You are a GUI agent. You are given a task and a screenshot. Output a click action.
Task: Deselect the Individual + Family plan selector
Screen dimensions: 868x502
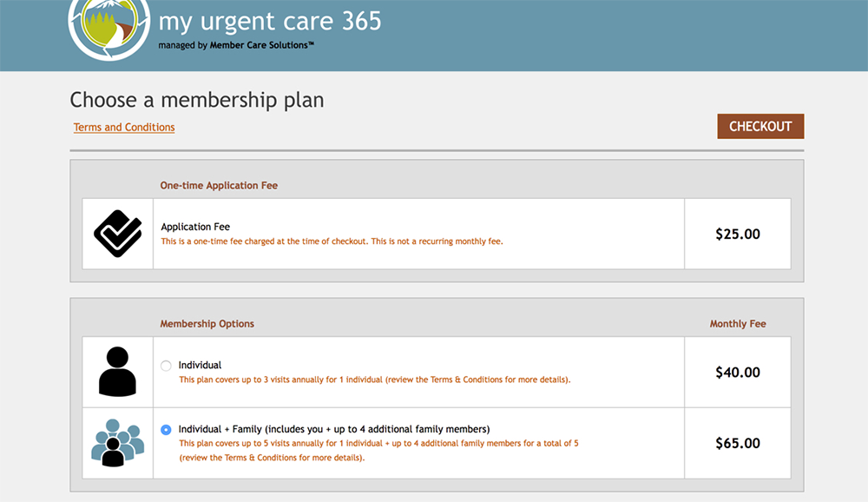(167, 429)
